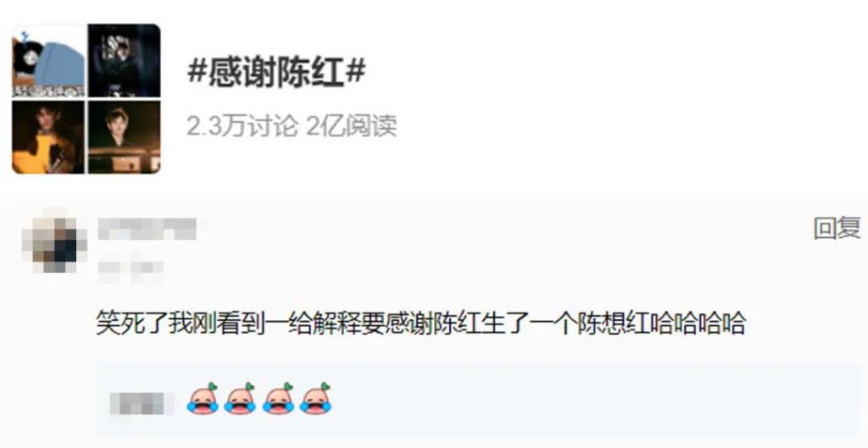
Task: Click 陈想红哈哈哈哈 at the comment's end
Action: click(x=661, y=324)
